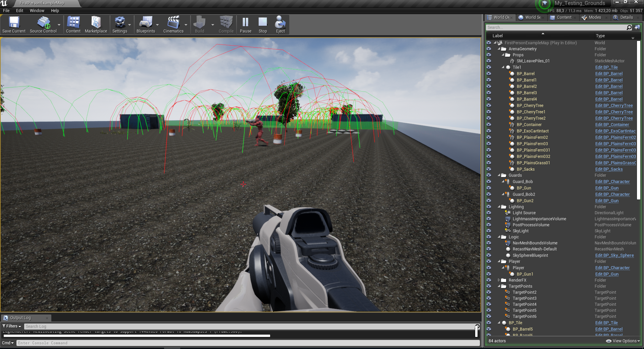The height and width of the screenshot is (349, 644).
Task: Eject from the player controller
Action: pyautogui.click(x=281, y=25)
